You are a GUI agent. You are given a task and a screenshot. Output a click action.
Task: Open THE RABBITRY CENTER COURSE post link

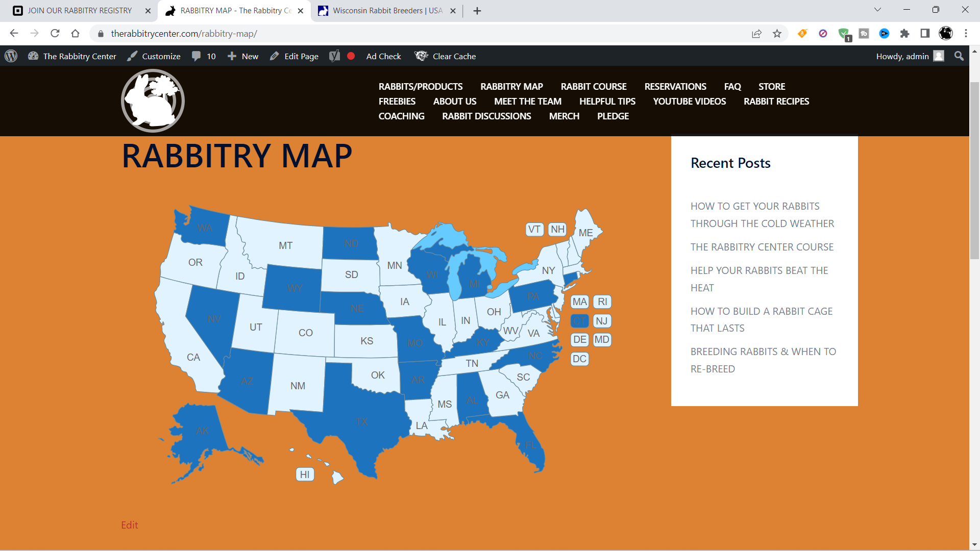pyautogui.click(x=762, y=247)
